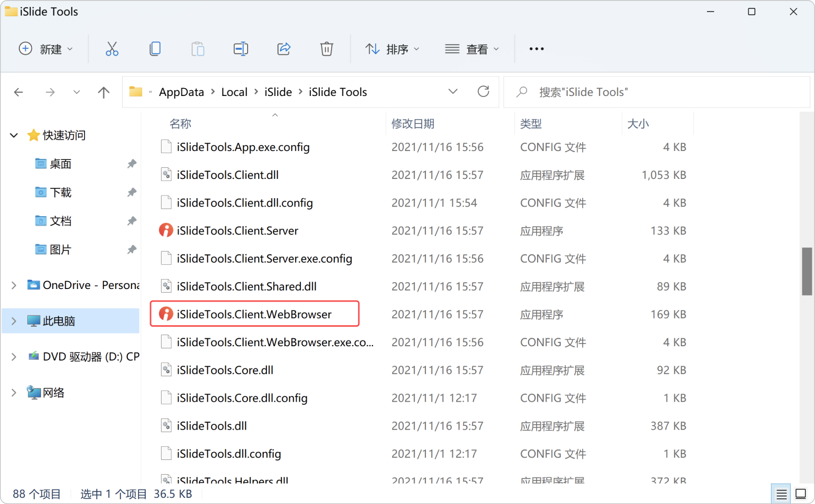Open the recent locations dropdown arrow

point(77,92)
